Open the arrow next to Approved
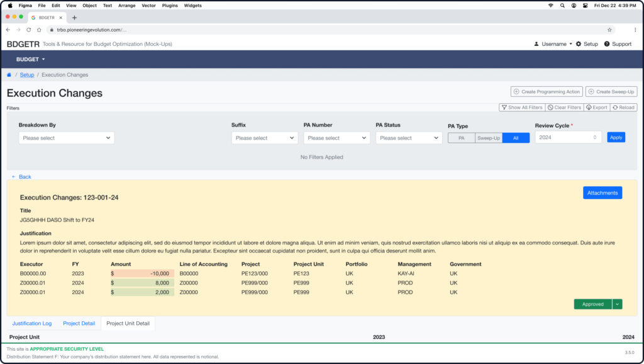 pyautogui.click(x=617, y=304)
